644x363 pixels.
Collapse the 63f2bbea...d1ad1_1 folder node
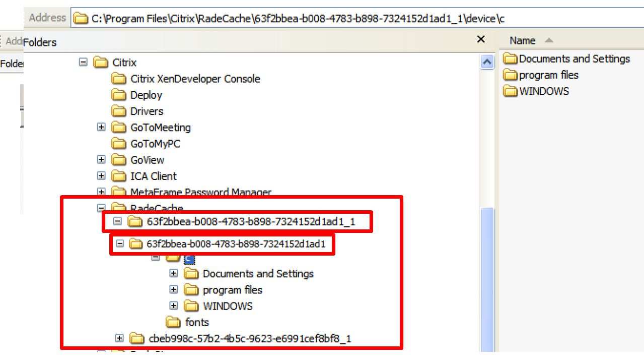[x=117, y=221]
